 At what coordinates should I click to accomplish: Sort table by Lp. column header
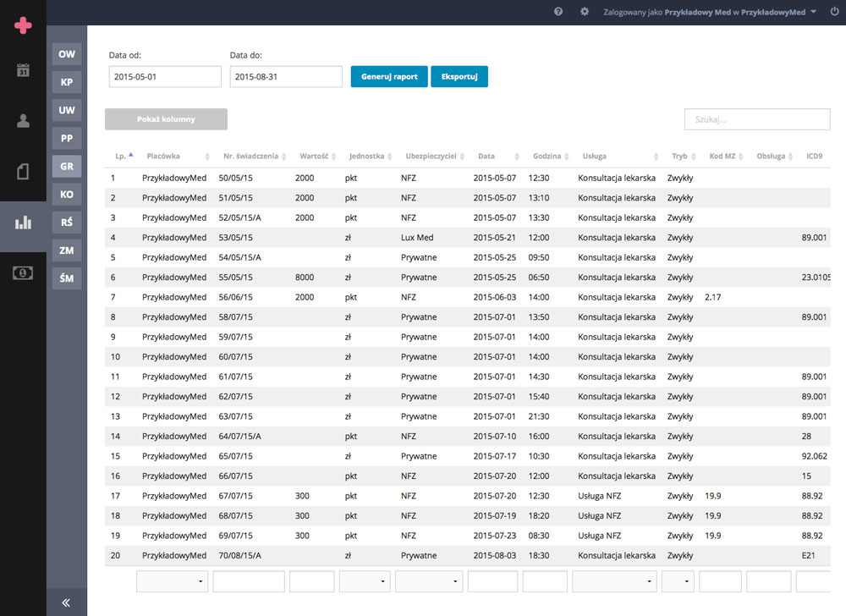(121, 157)
